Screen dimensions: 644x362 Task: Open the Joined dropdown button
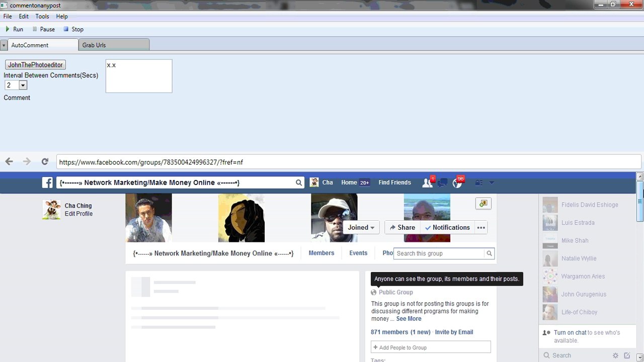(x=361, y=227)
